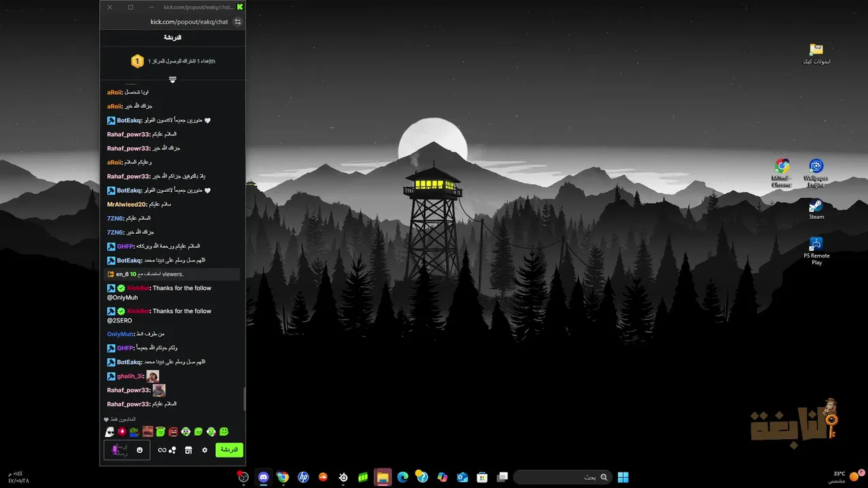The image size is (868, 488).
Task: Open Discord on taskbar
Action: click(263, 477)
